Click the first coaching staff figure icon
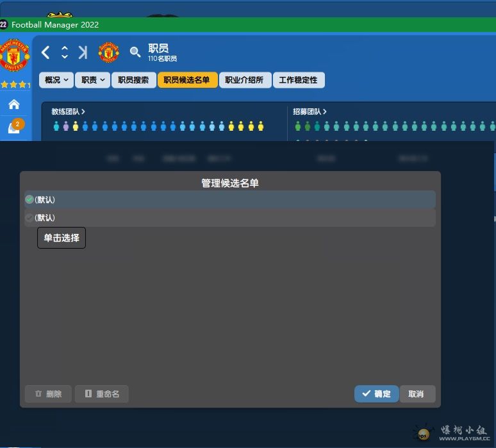 coord(56,126)
